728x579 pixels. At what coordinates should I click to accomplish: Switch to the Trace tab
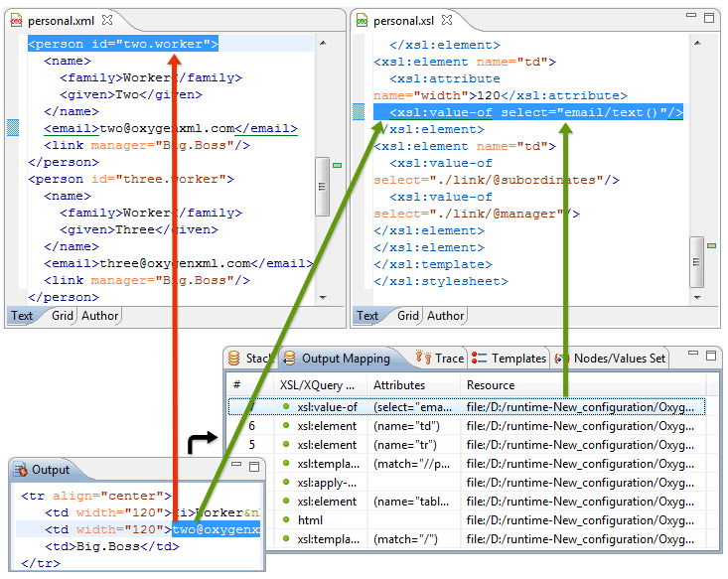448,359
